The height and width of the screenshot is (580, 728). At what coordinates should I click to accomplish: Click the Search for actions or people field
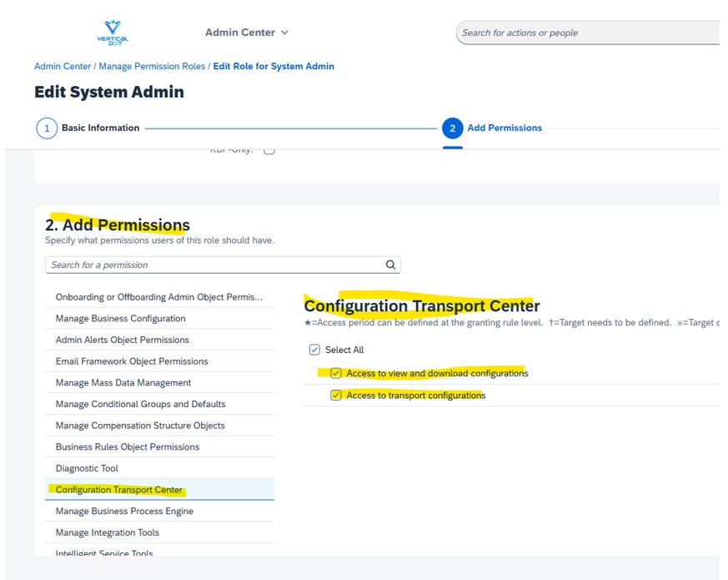588,33
